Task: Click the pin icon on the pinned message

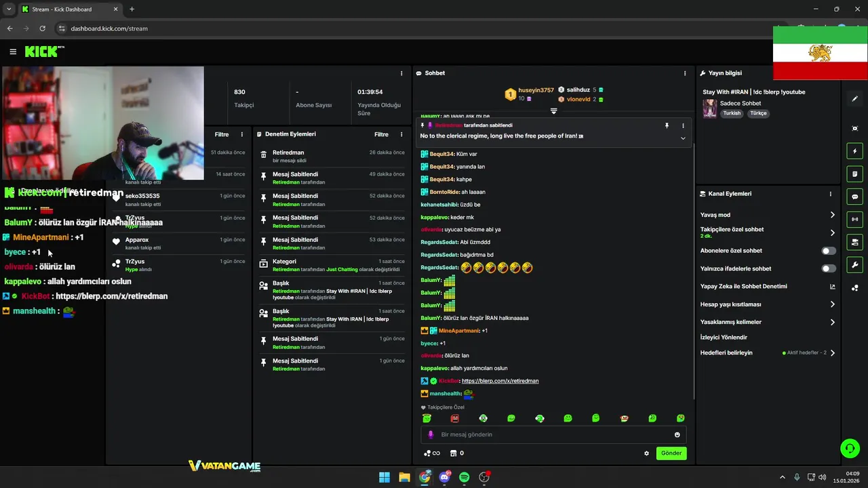Action: click(x=667, y=125)
